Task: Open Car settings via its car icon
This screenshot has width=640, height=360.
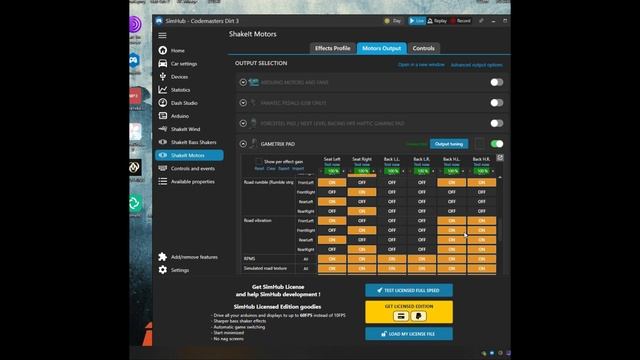Action: [x=162, y=63]
